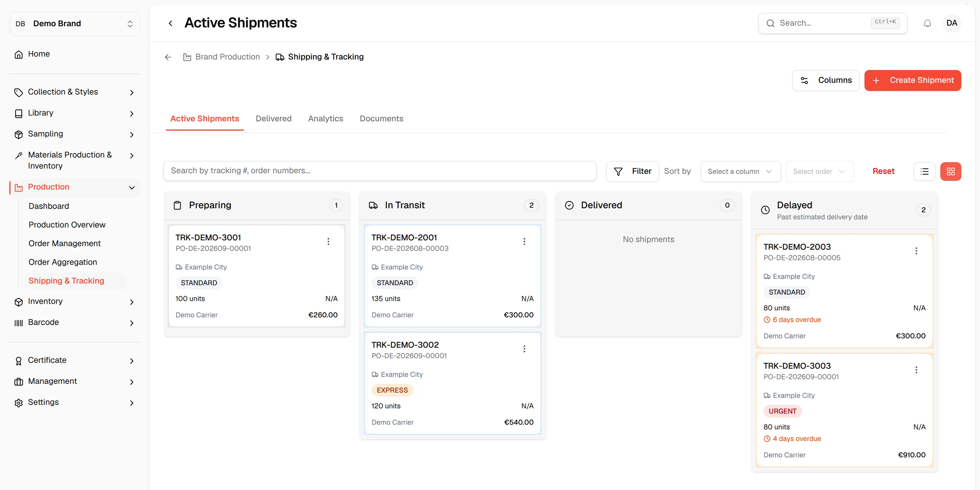Collapse the Production section chevron
The height and width of the screenshot is (490, 980).
132,187
